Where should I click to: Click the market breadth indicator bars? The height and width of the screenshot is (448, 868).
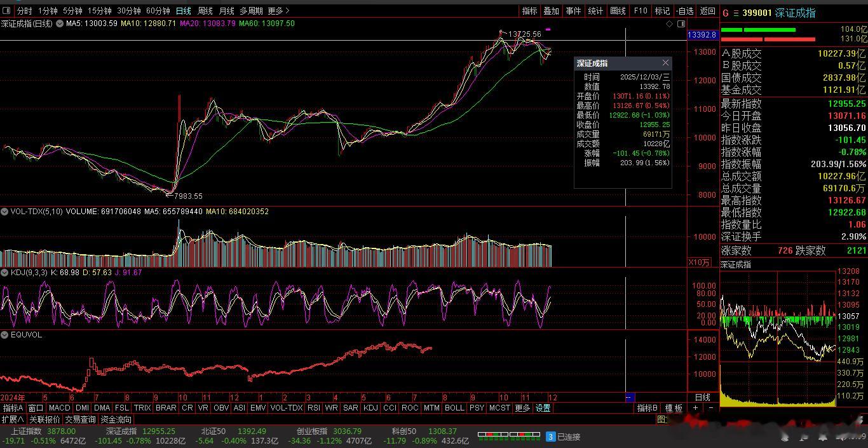click(x=508, y=436)
